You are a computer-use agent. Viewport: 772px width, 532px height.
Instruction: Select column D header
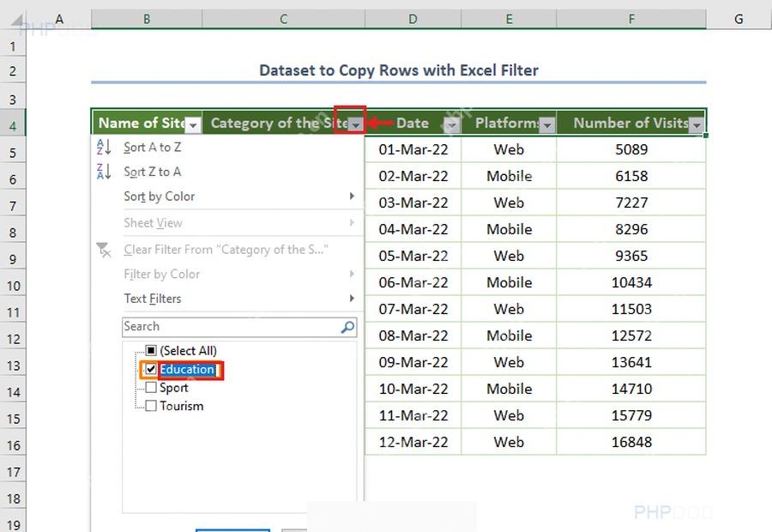(x=413, y=19)
